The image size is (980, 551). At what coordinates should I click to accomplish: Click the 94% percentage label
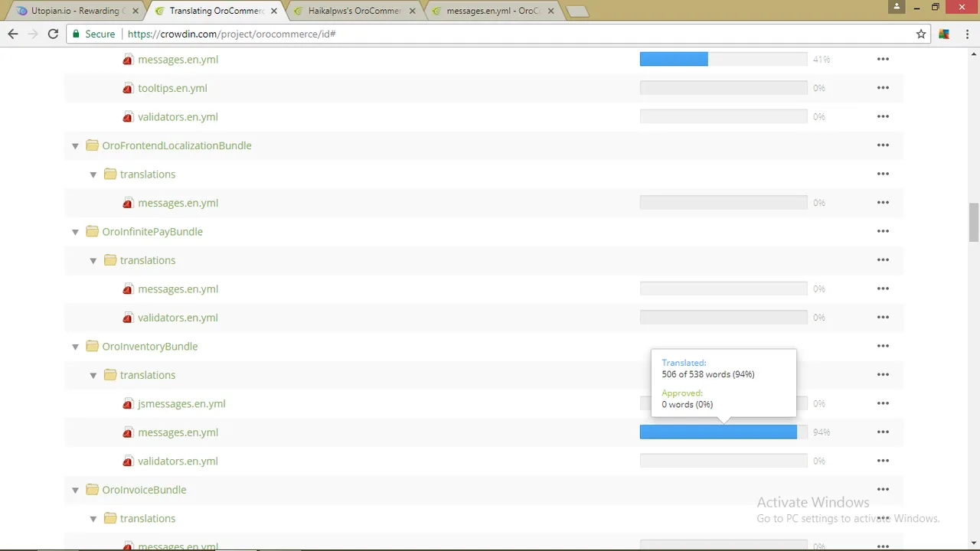point(822,432)
